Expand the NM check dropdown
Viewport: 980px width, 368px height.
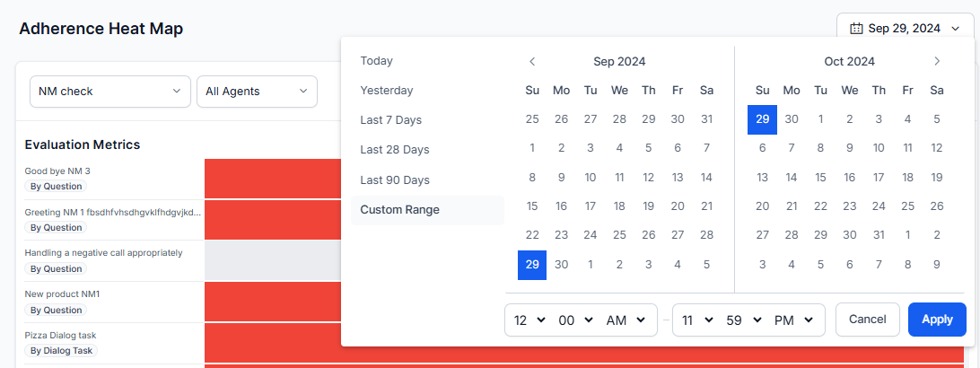coord(109,91)
